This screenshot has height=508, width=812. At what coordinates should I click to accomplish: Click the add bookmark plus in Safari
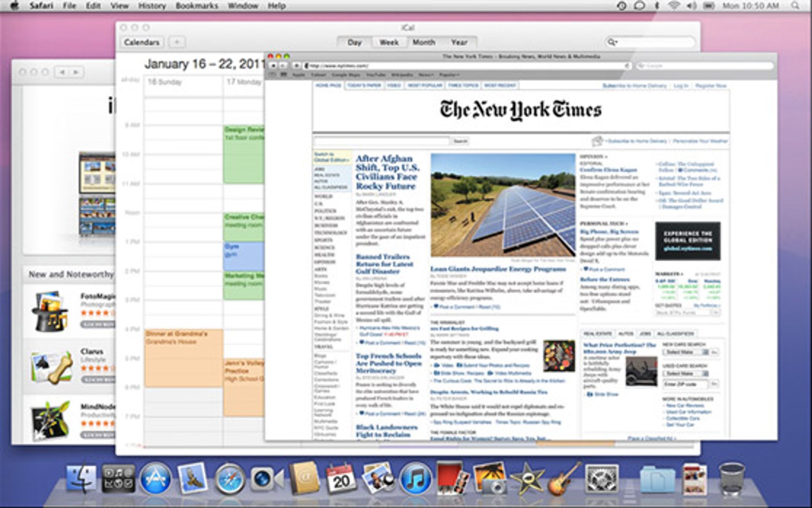[x=296, y=65]
